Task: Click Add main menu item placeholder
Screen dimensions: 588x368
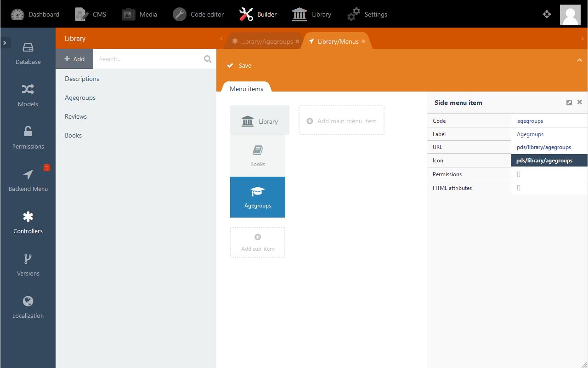Action: click(x=341, y=121)
